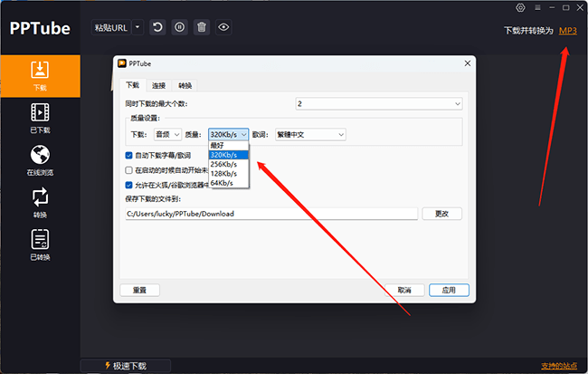Select 256Kb/s quality option
588x374 pixels.
[x=228, y=164]
